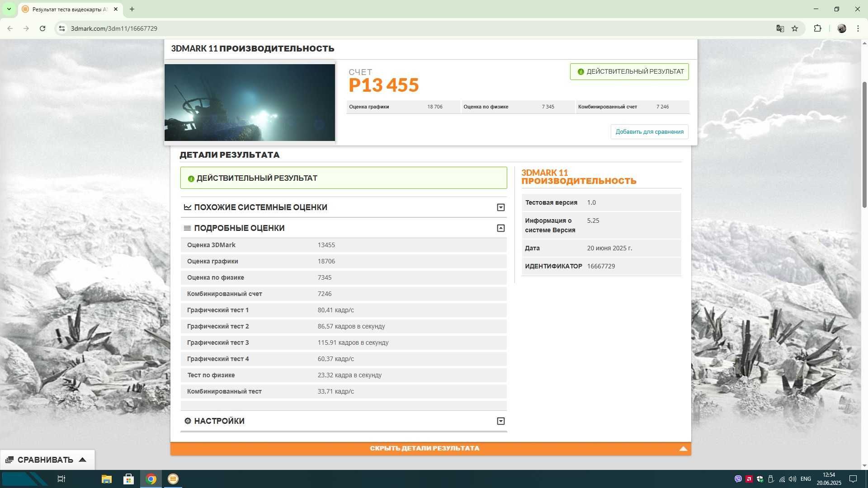Image resolution: width=868 pixels, height=488 pixels.
Task: Open AMD Software tray icon
Action: [749, 479]
